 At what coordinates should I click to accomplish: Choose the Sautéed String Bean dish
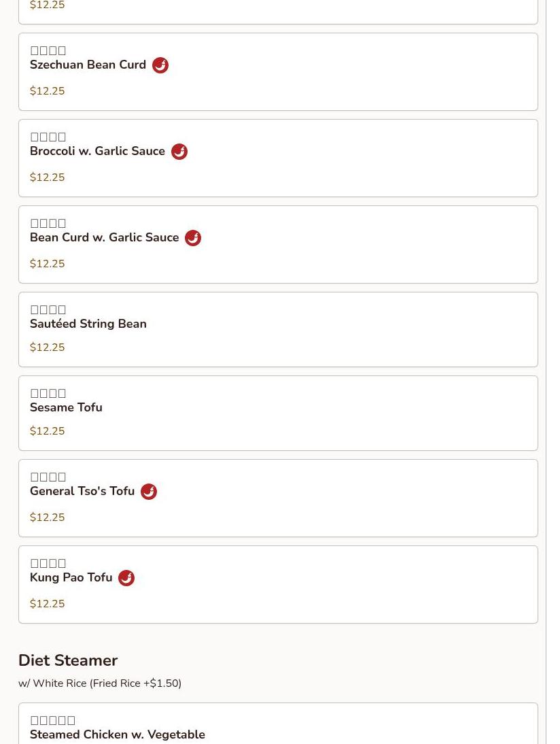[88, 324]
